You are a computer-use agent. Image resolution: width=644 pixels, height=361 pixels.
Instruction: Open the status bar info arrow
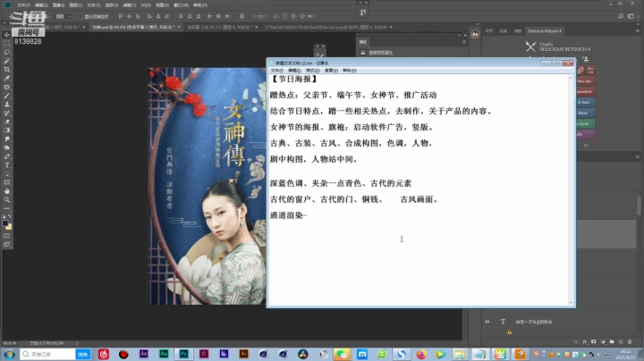[x=77, y=343]
